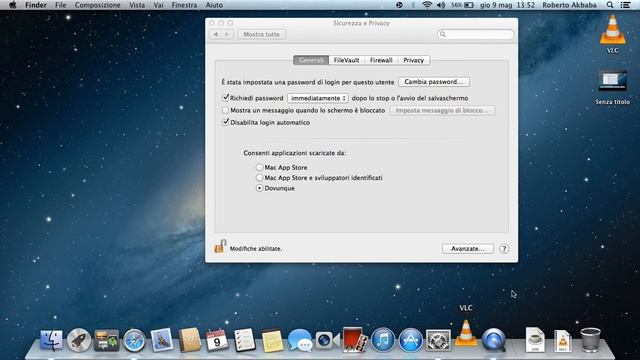Click the lock to prevent changes

(220, 247)
